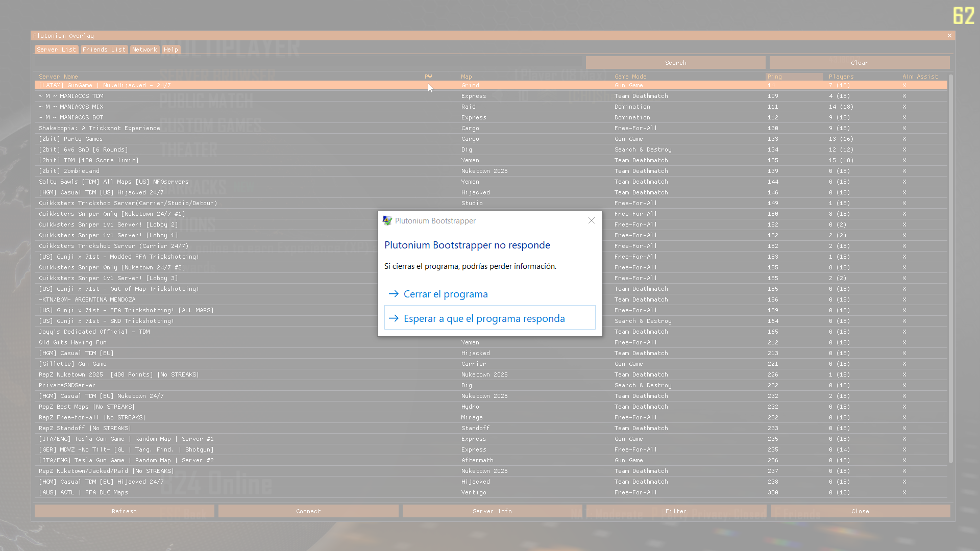980x551 pixels.
Task: Select [US] Gunji x 71st Modded FFA Trickshotting!
Action: (x=491, y=257)
